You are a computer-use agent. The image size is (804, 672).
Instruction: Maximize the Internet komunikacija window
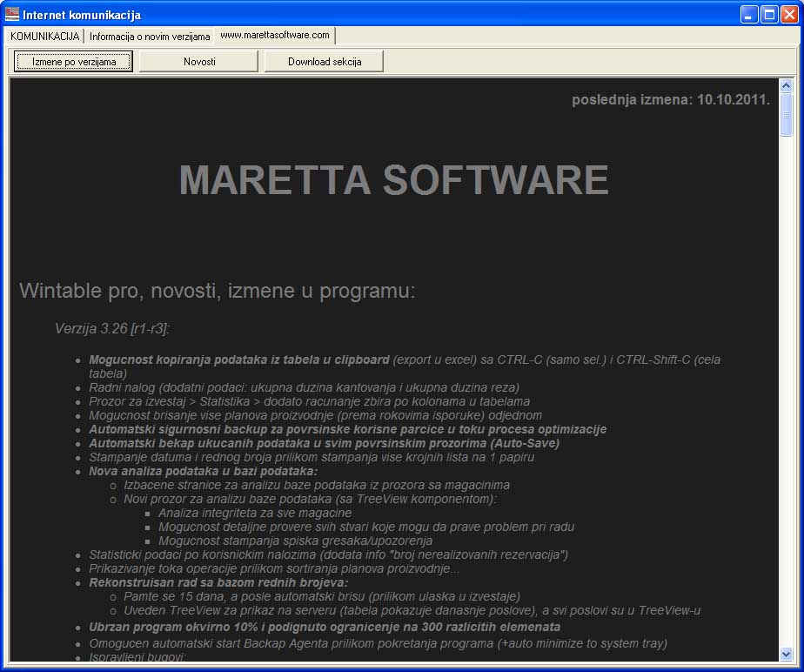point(769,14)
